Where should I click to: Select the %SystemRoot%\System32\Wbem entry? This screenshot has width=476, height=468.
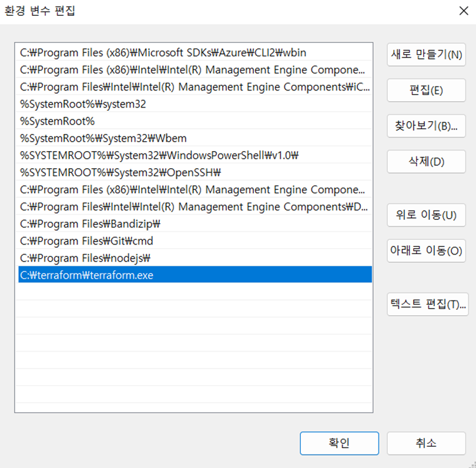195,138
